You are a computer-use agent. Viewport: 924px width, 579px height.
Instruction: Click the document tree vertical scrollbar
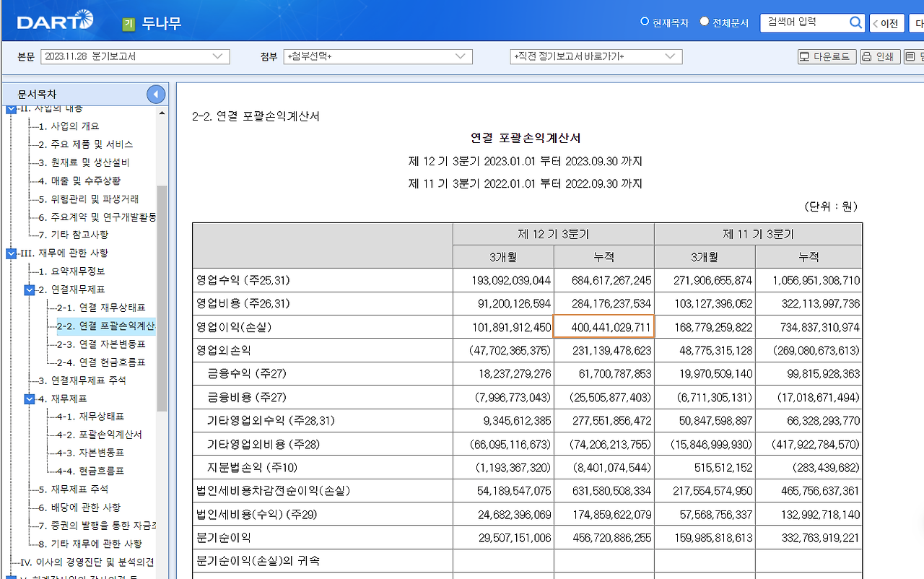pyautogui.click(x=162, y=298)
